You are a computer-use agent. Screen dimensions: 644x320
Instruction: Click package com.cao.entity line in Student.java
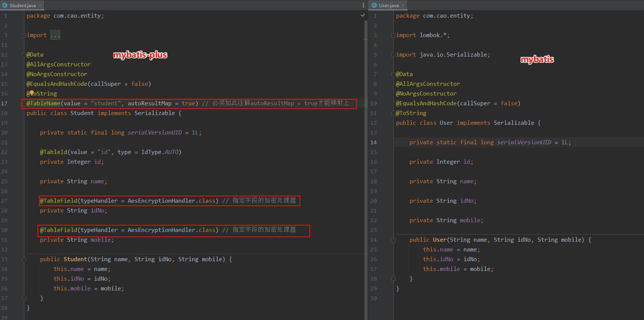point(65,16)
